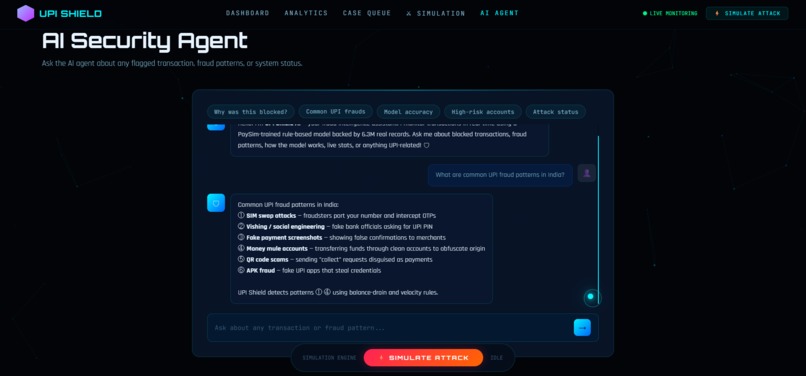Click the 'AI Security Agent' page heading
Image resolution: width=806 pixels, height=376 pixels.
[x=145, y=41]
